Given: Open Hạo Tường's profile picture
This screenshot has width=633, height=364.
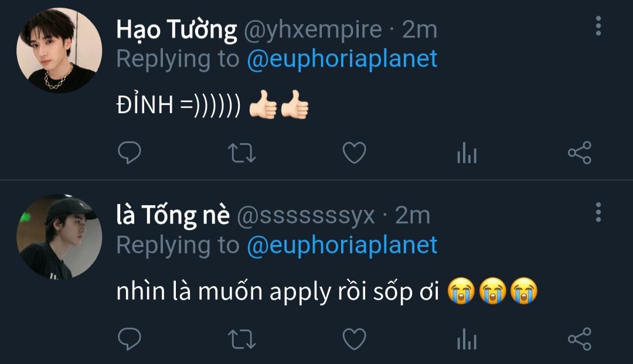Looking at the screenshot, I should click(x=59, y=50).
